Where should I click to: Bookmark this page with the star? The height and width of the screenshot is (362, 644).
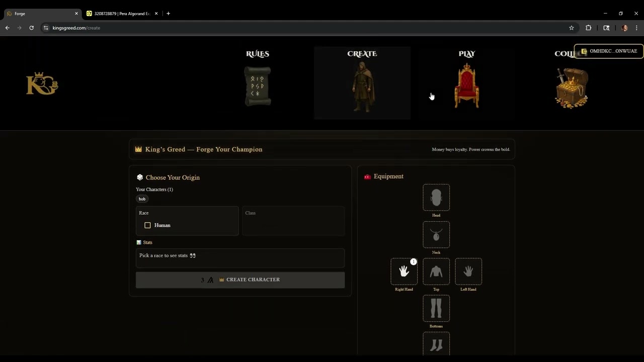coord(572,28)
